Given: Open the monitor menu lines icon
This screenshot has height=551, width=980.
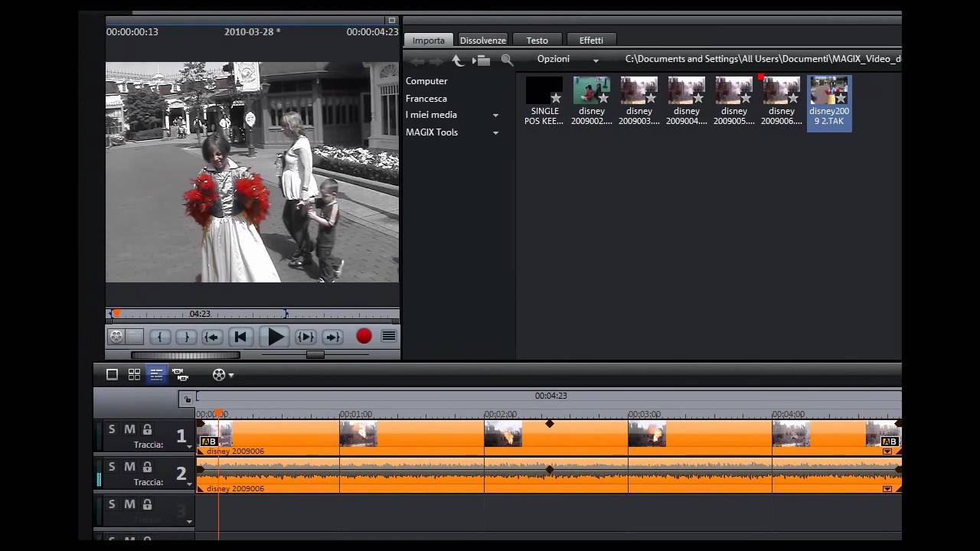Looking at the screenshot, I should point(389,336).
